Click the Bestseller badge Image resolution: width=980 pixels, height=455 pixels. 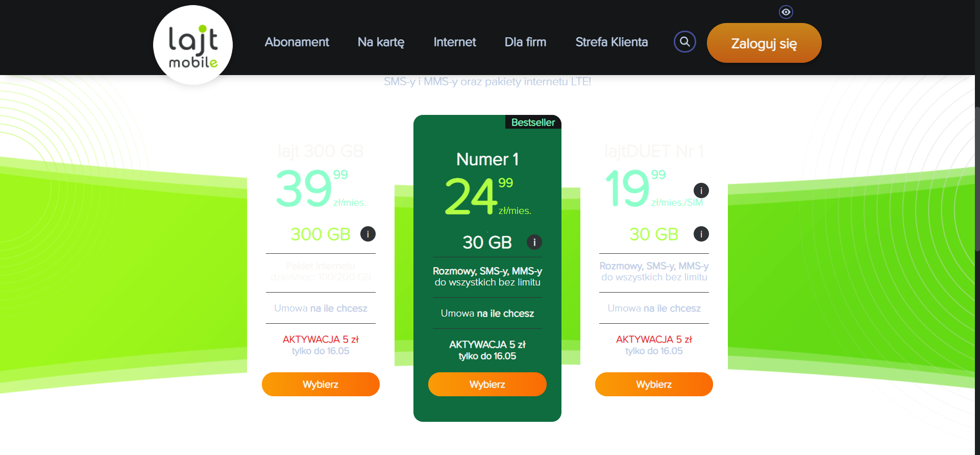pos(533,122)
